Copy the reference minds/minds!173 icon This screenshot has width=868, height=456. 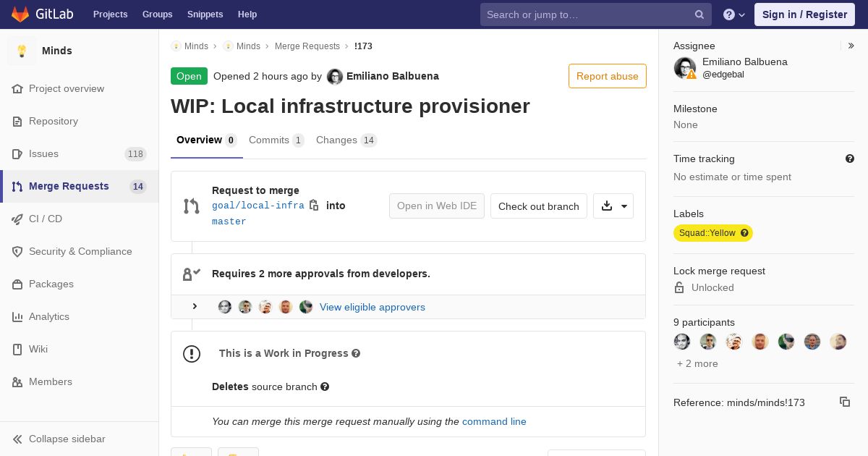coord(845,402)
